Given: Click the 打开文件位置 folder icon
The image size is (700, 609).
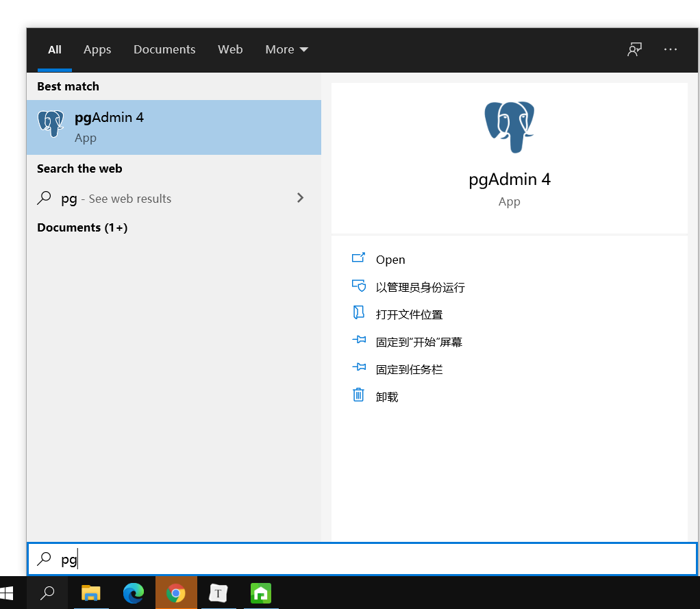Looking at the screenshot, I should tap(359, 313).
